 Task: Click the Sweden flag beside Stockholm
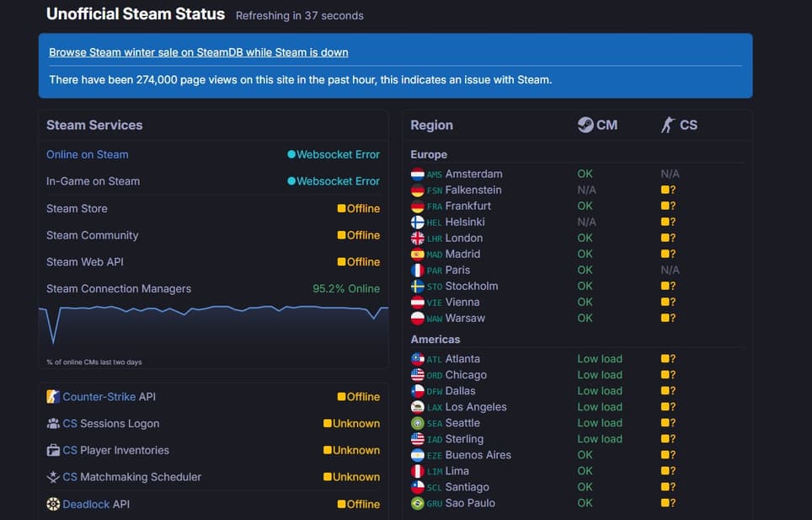click(417, 287)
